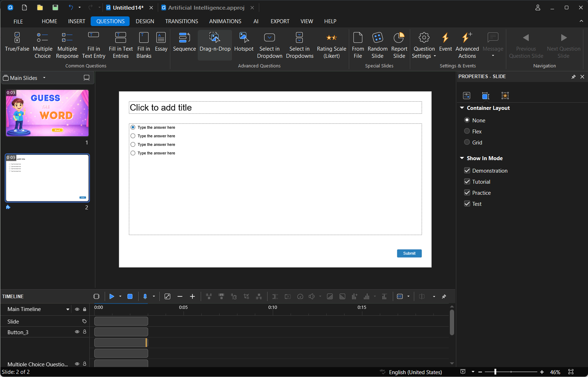Expand the Main Timeline dropdown
The height and width of the screenshot is (377, 588).
(x=68, y=309)
